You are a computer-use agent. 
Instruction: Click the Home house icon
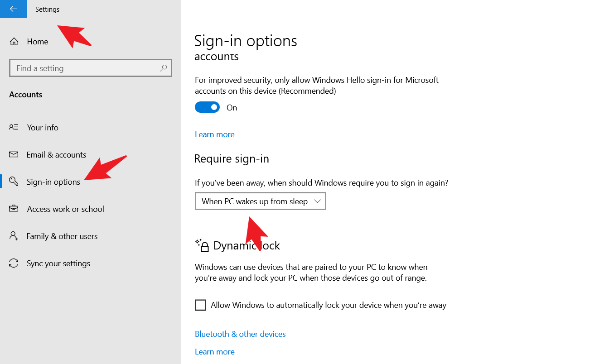(14, 42)
